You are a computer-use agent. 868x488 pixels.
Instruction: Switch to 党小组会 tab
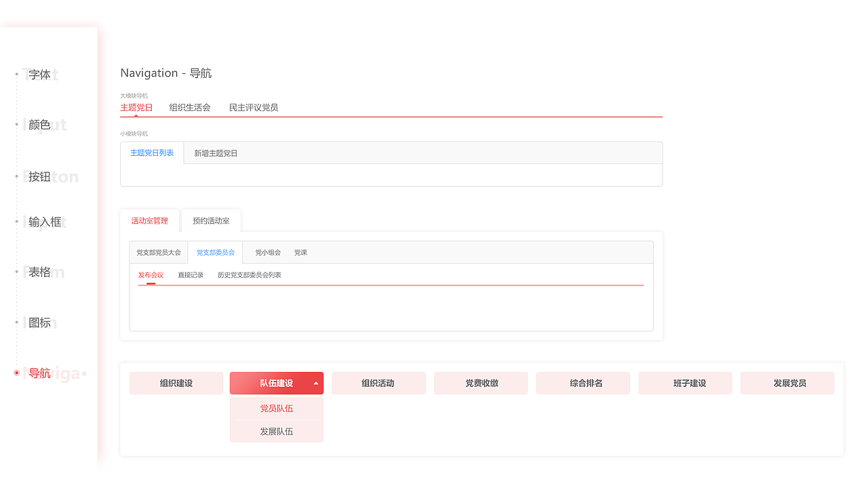268,252
